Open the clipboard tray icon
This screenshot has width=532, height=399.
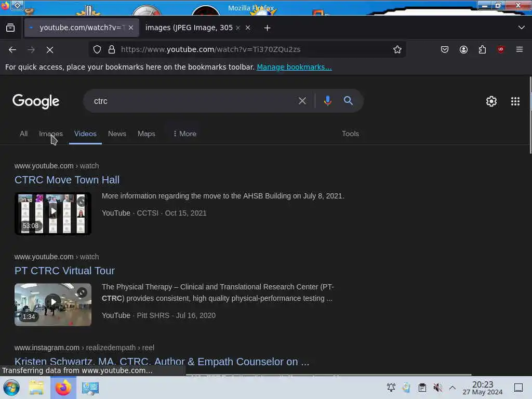(x=422, y=388)
